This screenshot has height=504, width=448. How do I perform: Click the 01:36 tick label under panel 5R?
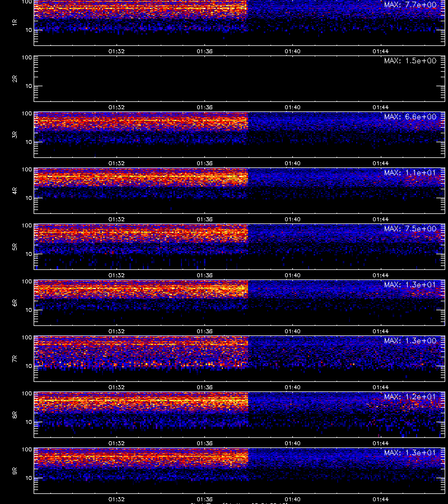point(205,276)
